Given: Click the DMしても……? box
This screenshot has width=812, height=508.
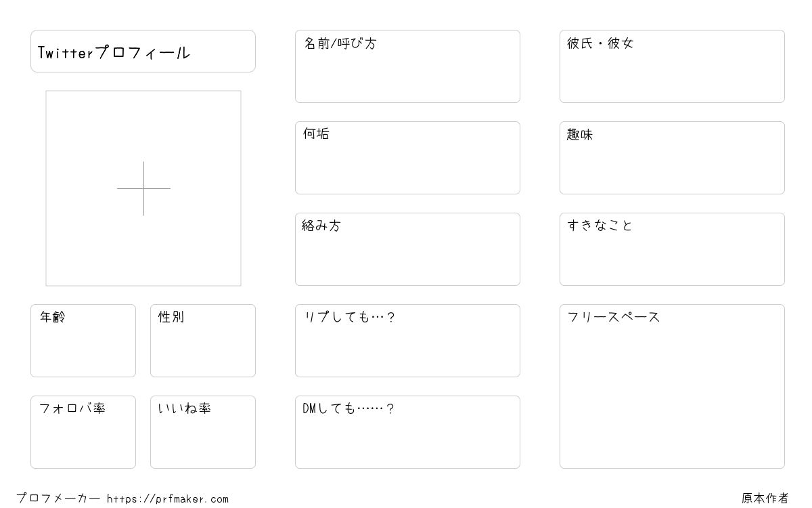Looking at the screenshot, I should [x=407, y=432].
